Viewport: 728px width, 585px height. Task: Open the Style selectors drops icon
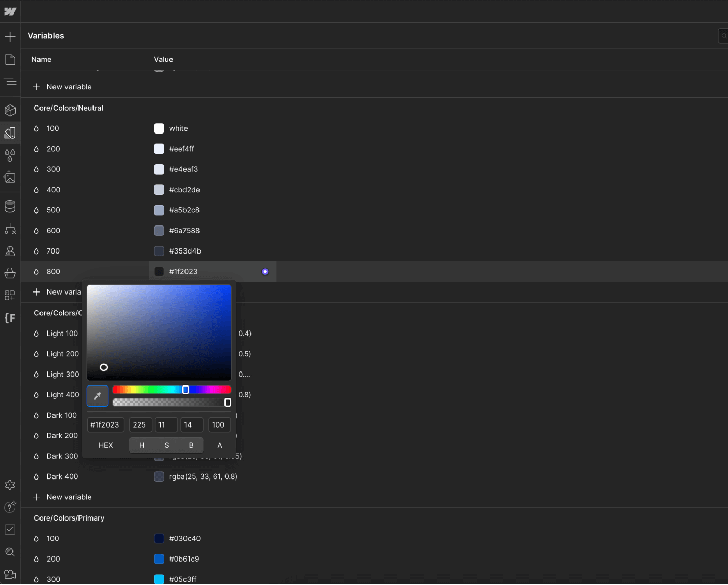point(10,155)
